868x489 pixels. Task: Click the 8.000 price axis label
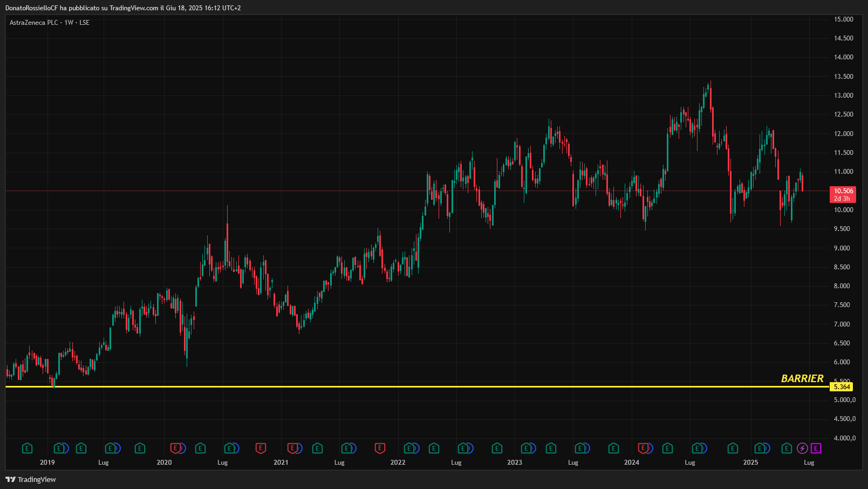[x=842, y=286]
